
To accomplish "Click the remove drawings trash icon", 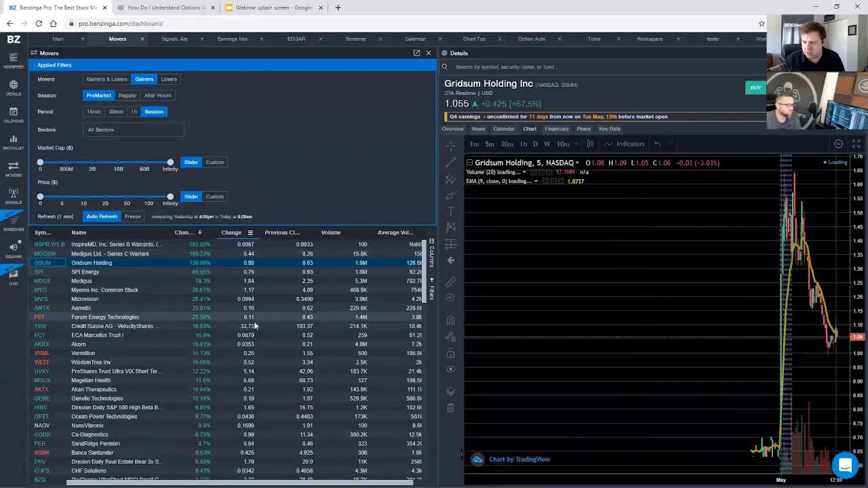I will [x=450, y=407].
